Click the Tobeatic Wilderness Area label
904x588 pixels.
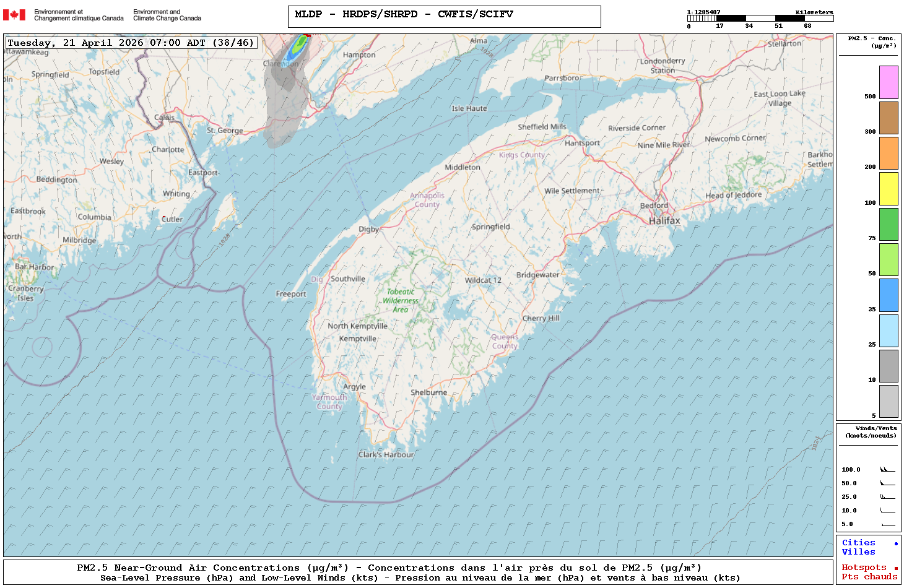[401, 301]
